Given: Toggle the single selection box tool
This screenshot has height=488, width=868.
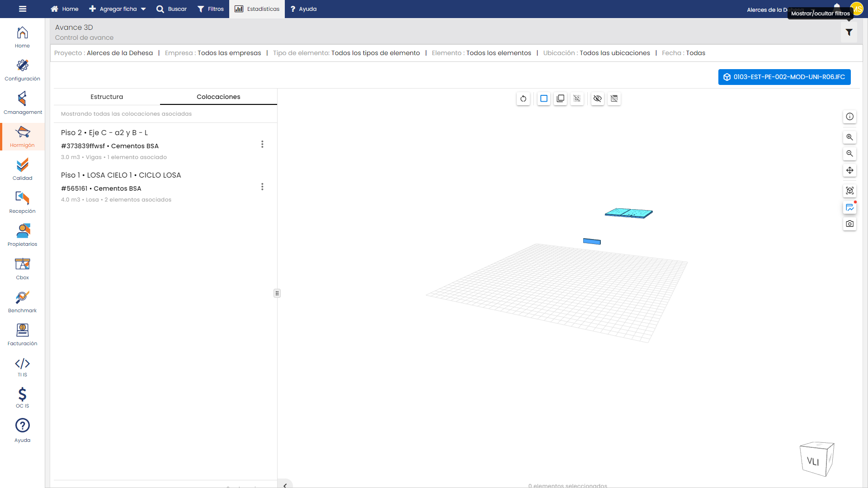Looking at the screenshot, I should pyautogui.click(x=544, y=99).
